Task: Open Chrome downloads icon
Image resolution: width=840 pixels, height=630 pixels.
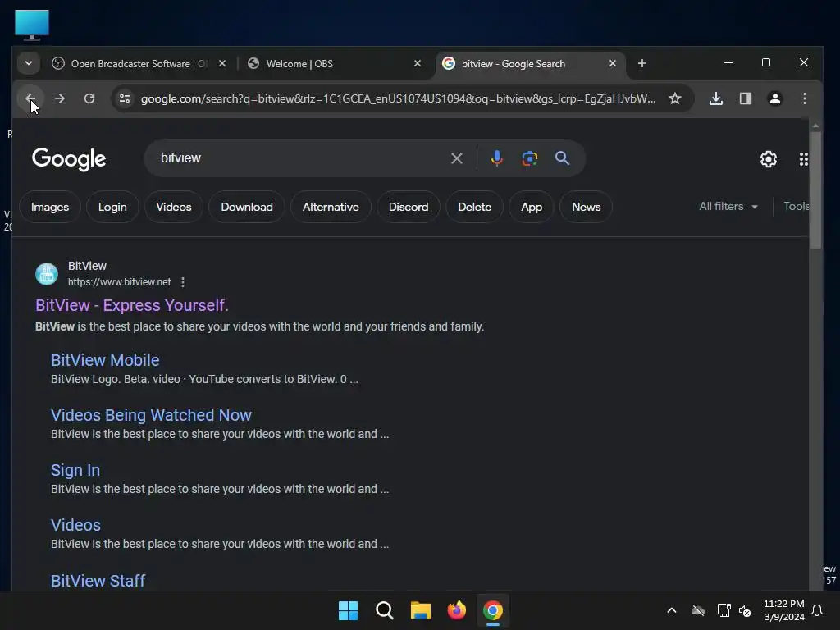Action: coord(716,98)
